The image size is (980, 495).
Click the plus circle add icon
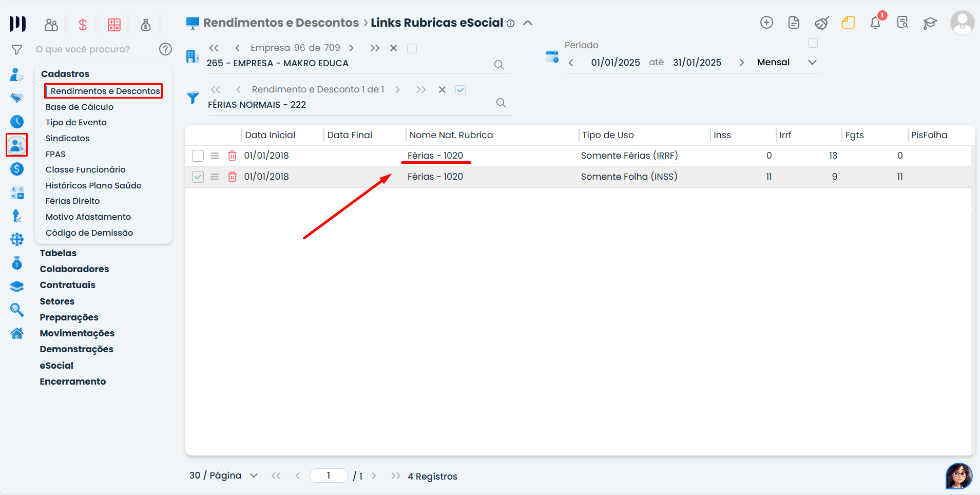[766, 23]
